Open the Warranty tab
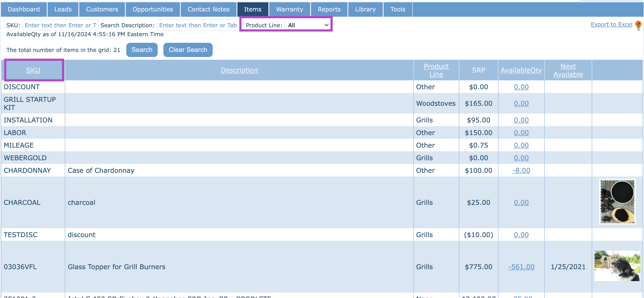 coord(289,9)
